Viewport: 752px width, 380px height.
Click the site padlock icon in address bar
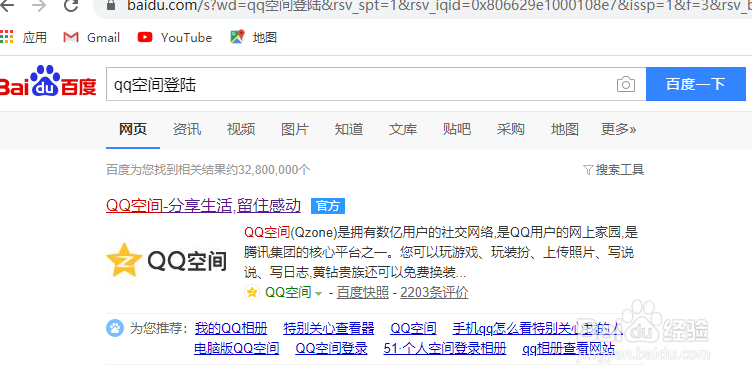click(x=111, y=5)
